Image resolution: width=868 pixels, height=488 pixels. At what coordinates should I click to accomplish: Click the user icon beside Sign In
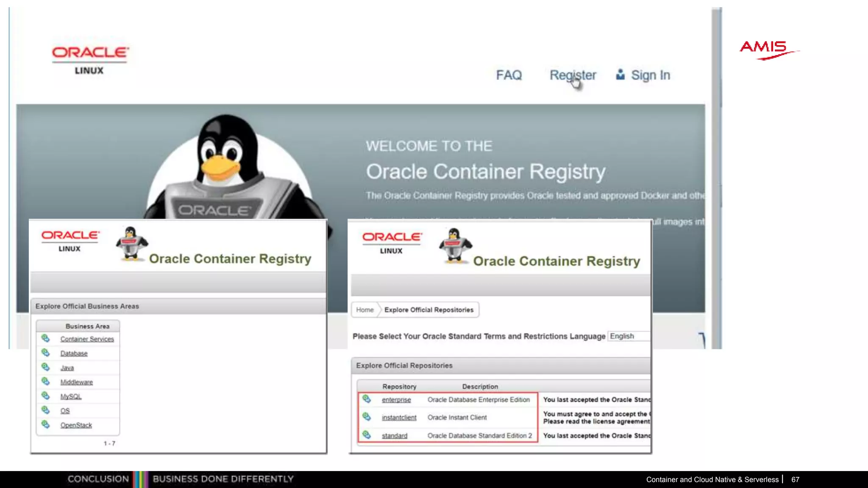pos(620,75)
